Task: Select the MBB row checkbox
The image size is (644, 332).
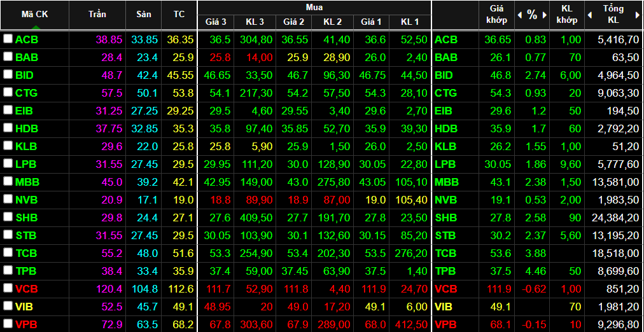Action: click(8, 182)
